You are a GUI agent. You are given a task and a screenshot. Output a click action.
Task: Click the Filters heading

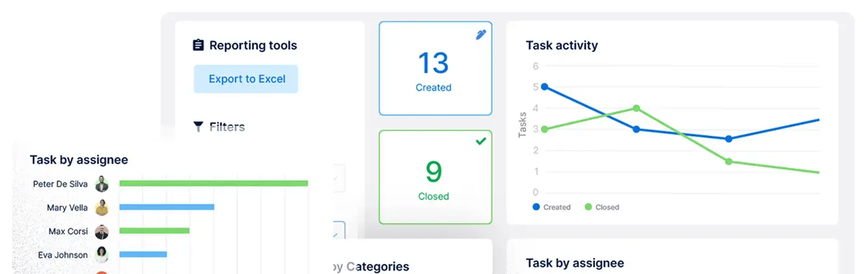tap(227, 127)
